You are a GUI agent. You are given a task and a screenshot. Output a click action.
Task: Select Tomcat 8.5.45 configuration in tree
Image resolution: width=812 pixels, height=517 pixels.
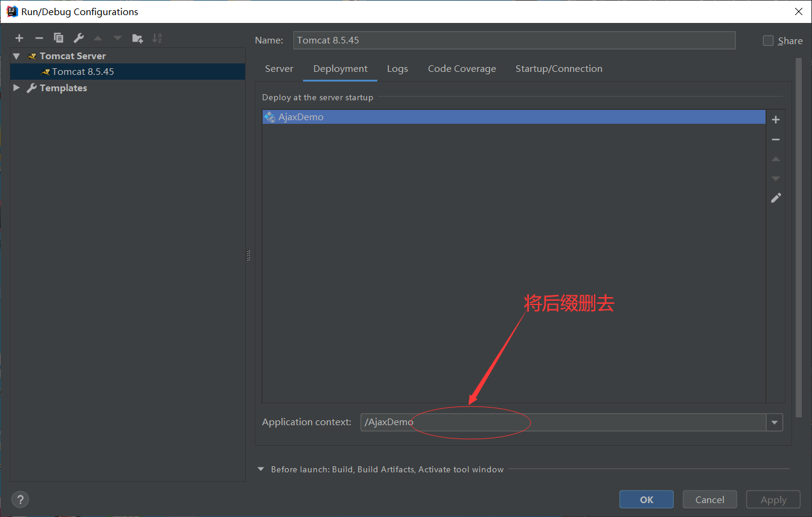(x=128, y=71)
